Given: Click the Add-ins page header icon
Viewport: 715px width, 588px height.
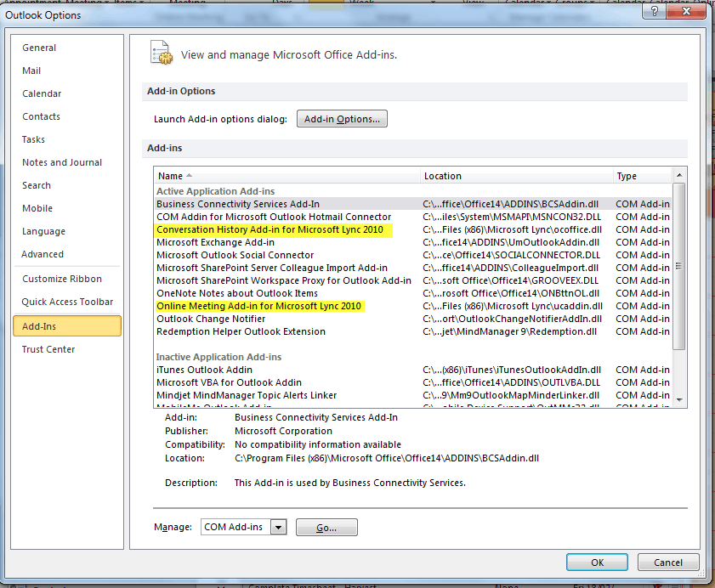Looking at the screenshot, I should pyautogui.click(x=162, y=53).
